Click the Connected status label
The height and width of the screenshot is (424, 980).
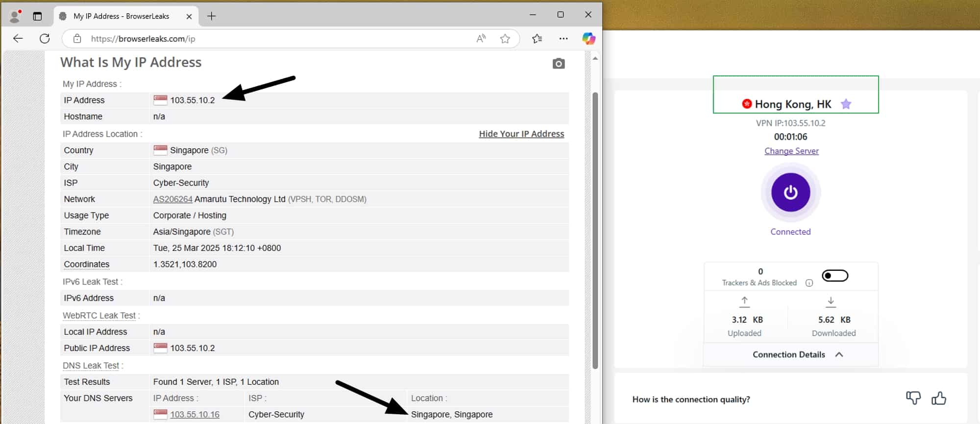(790, 232)
